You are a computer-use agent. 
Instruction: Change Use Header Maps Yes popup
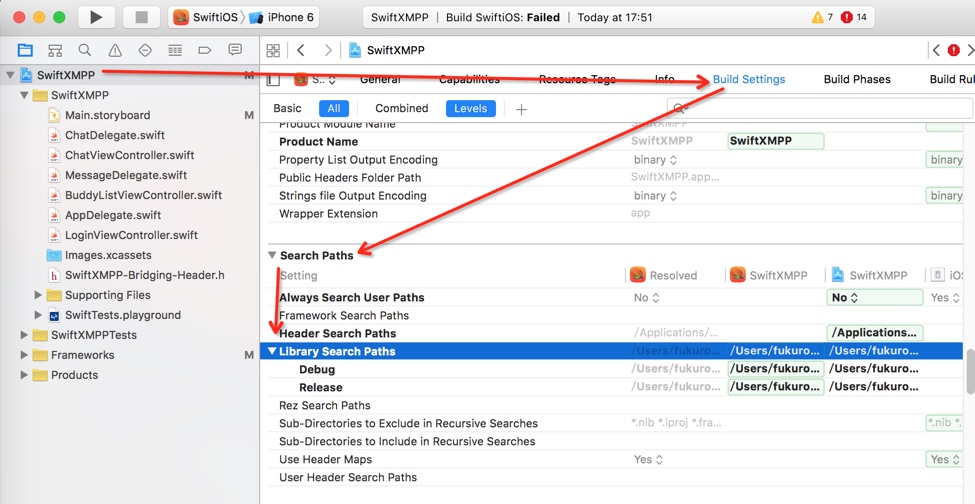(x=647, y=459)
